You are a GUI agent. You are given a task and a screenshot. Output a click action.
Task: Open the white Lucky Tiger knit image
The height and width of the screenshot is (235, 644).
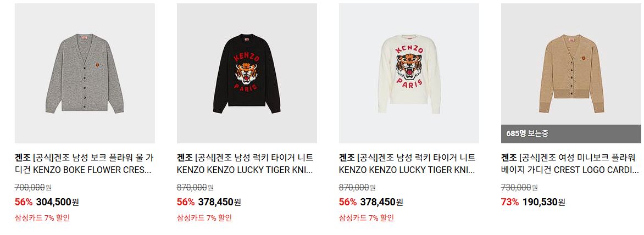[409, 73]
